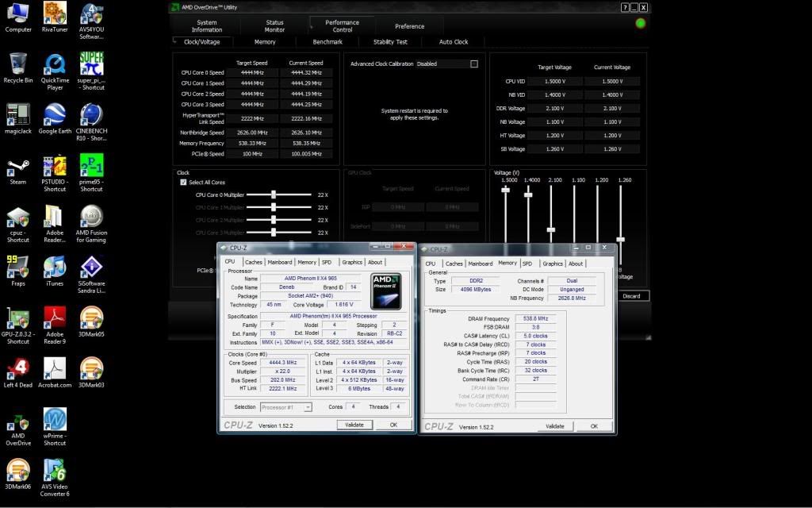Image resolution: width=812 pixels, height=508 pixels.
Task: Open the Adobe Reader 9 desktop icon
Action: click(55, 325)
